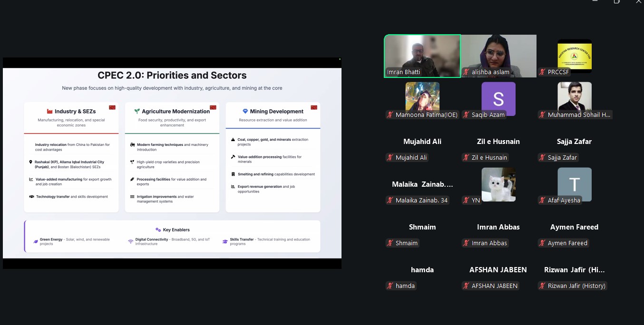Viewport: 644px width, 325px height.
Task: Click factory icon beside Industry & SEZs heading
Action: 49,111
